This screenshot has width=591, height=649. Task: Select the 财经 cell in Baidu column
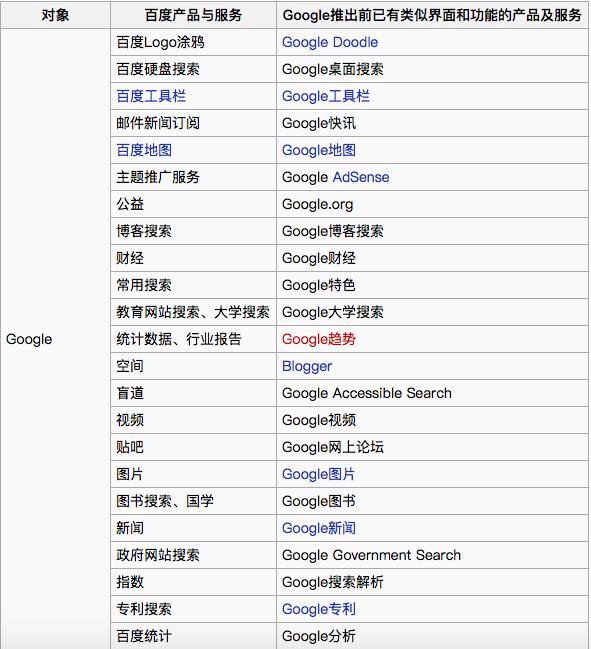tap(193, 258)
